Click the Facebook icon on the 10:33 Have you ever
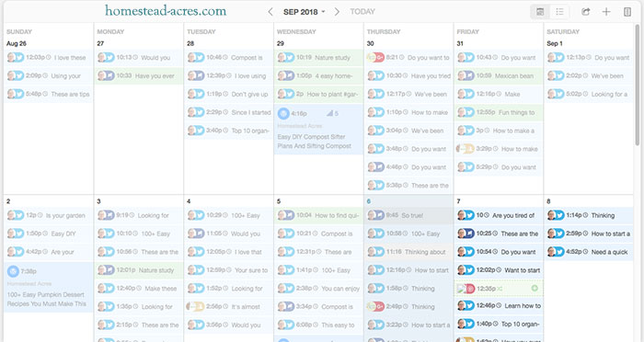This screenshot has height=342, width=644. [109, 75]
